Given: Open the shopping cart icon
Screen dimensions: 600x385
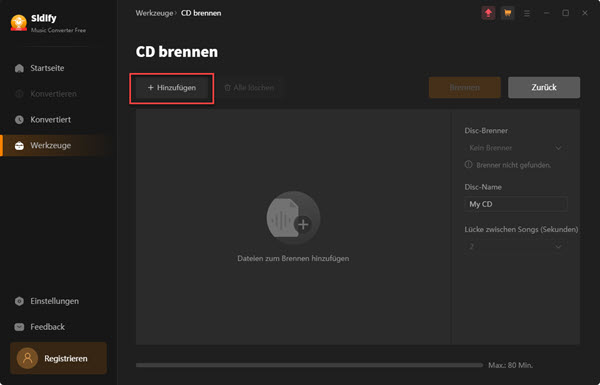Looking at the screenshot, I should point(507,13).
